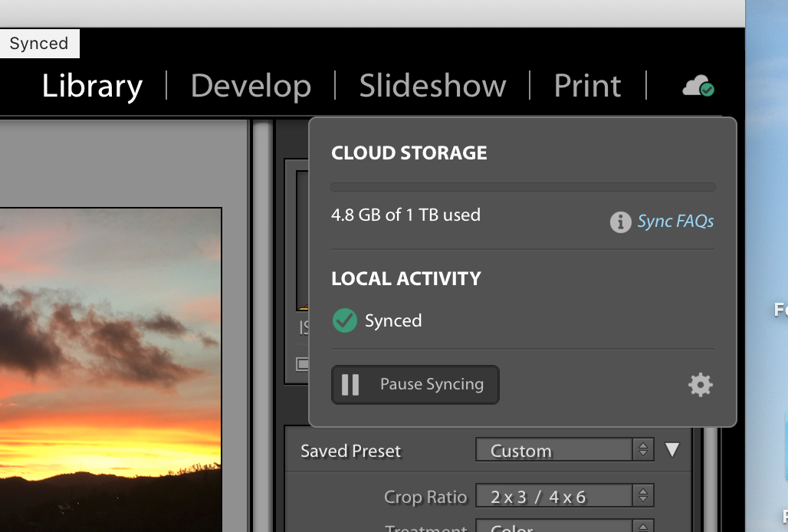
Task: Switch to the Slideshow module
Action: [x=432, y=86]
